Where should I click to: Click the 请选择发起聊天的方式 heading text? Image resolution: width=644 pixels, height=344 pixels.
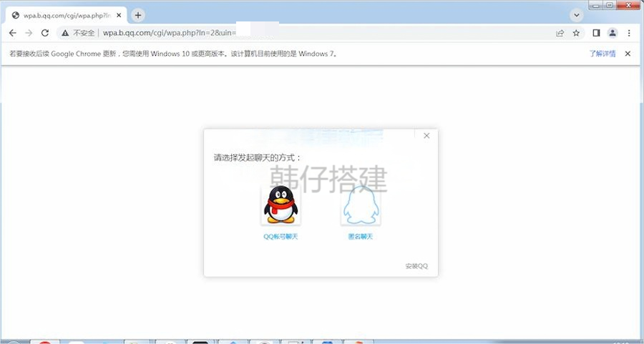pyautogui.click(x=257, y=157)
